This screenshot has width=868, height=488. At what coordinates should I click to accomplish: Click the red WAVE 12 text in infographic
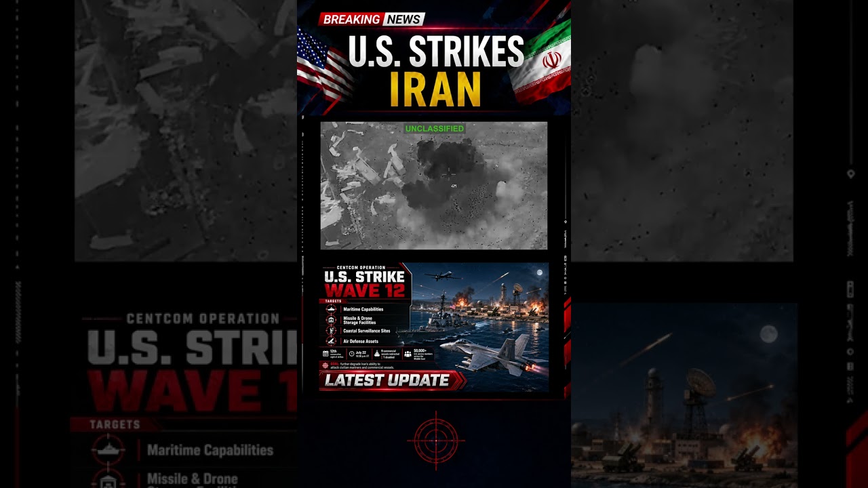(365, 291)
